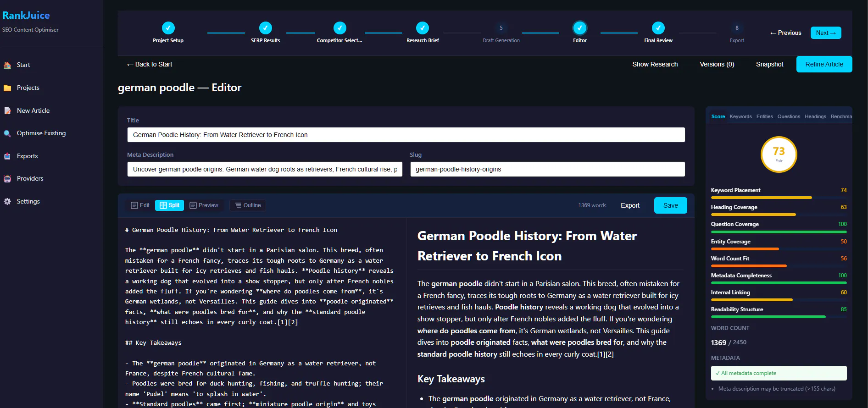Open the Entities tab
This screenshot has height=408, width=868.
point(764,116)
